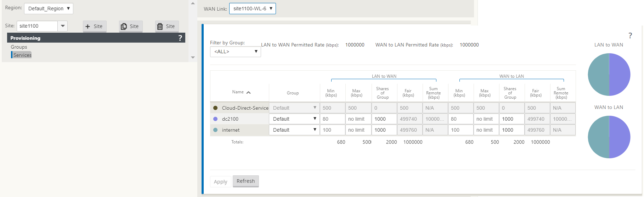This screenshot has height=197, width=644.
Task: Click the Cloud-Direct-Service color dot
Action: pyautogui.click(x=215, y=108)
